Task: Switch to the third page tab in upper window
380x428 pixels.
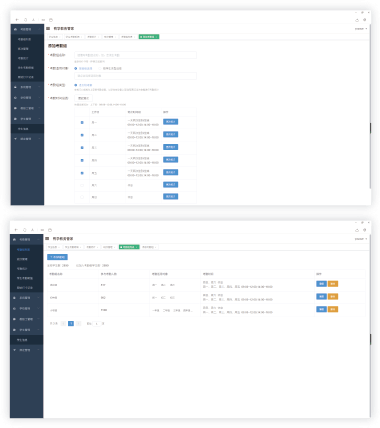Action: click(x=93, y=37)
